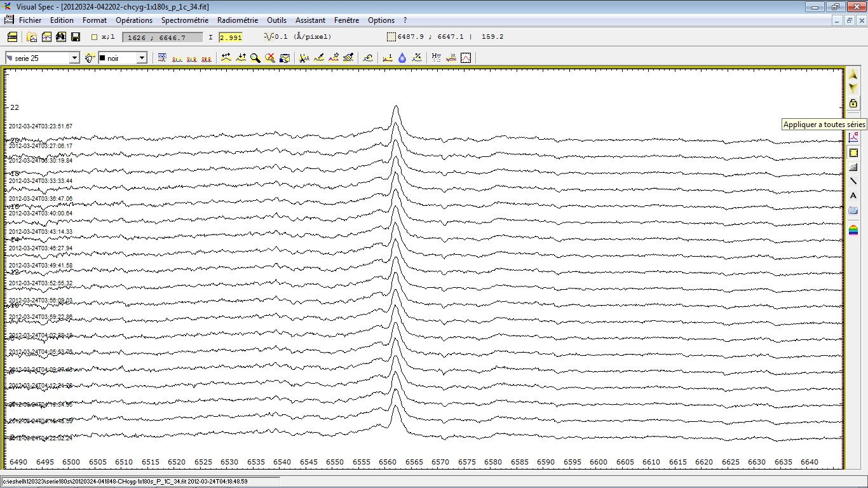Select the diagonal line drawing tool
The image size is (868, 488).
click(853, 181)
